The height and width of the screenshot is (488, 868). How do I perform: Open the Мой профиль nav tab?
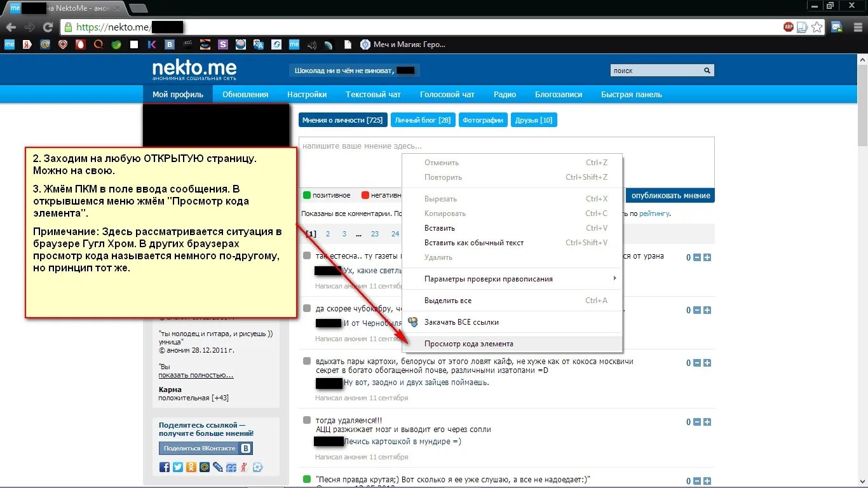point(178,94)
